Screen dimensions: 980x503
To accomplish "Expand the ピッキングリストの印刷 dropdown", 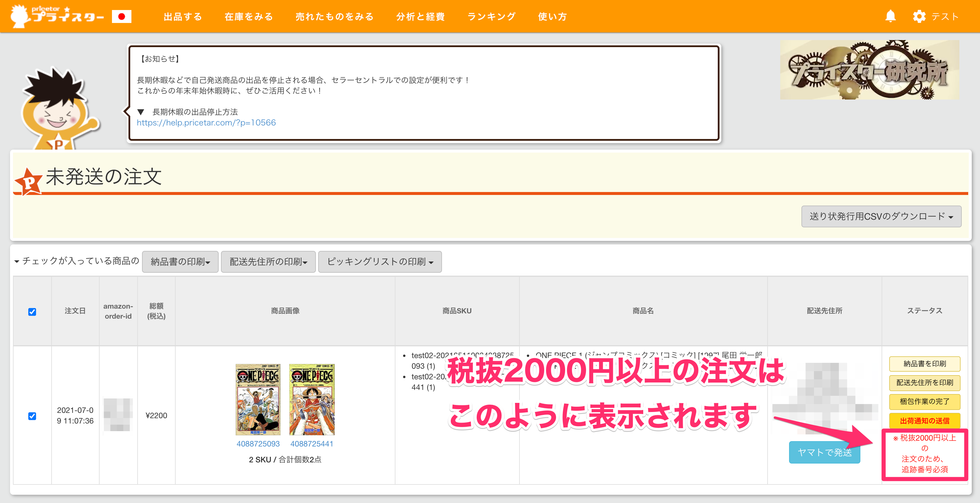I will pos(380,262).
